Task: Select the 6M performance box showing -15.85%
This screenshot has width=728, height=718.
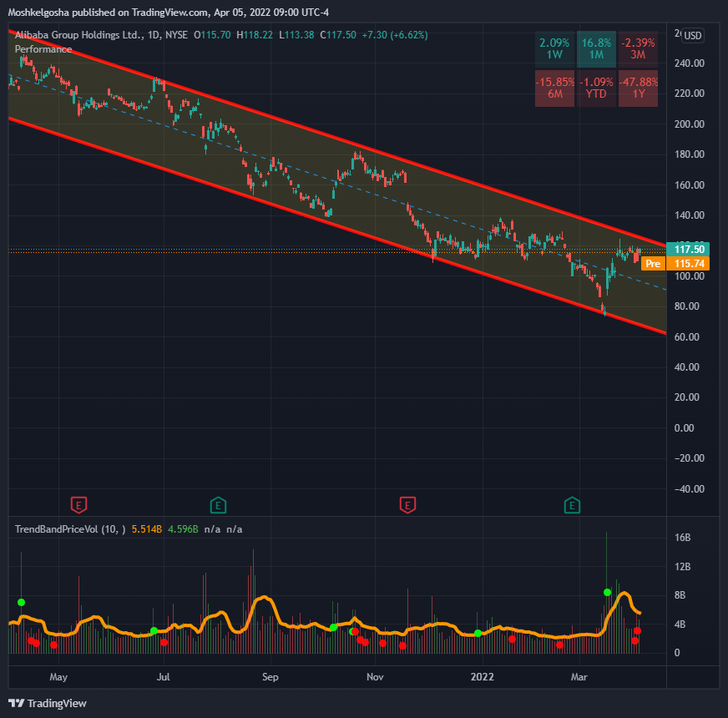Action: click(x=554, y=88)
